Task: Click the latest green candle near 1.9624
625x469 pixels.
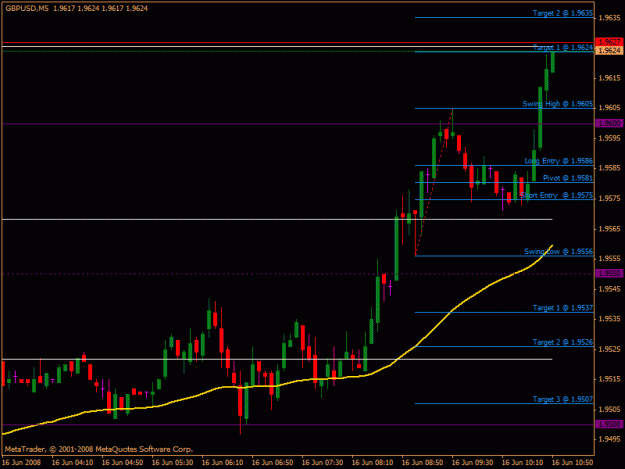Action: 553,62
